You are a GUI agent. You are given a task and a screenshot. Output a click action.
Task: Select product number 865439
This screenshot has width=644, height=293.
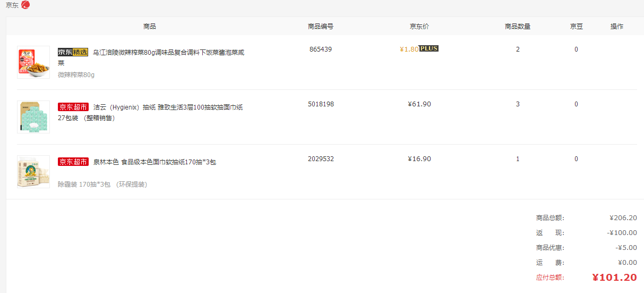point(321,49)
